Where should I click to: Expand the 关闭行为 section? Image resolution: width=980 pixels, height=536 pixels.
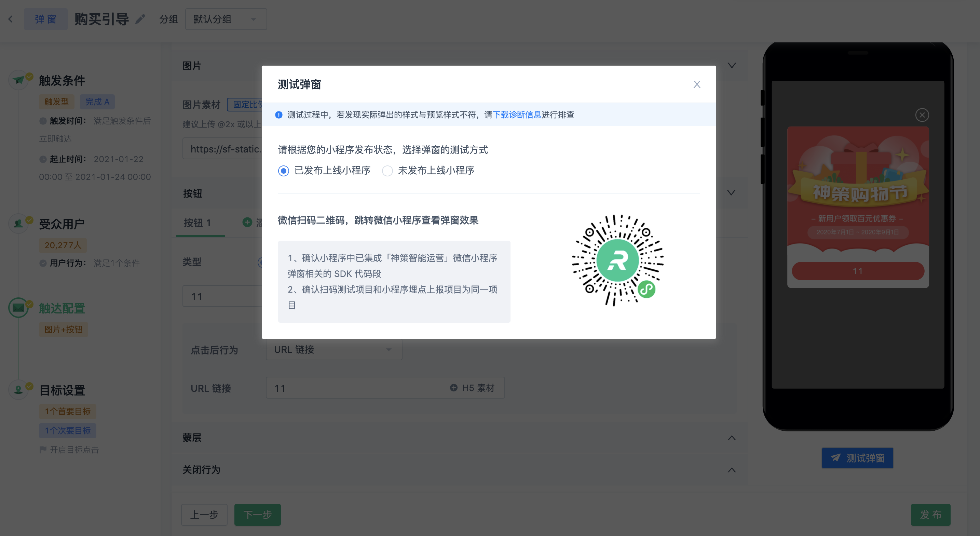pyautogui.click(x=731, y=470)
